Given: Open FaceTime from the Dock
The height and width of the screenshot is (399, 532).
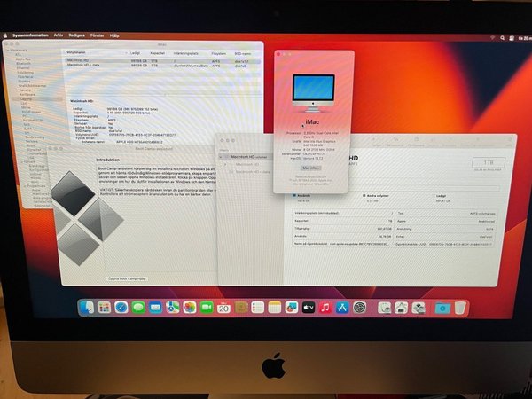Looking at the screenshot, I should [x=207, y=308].
